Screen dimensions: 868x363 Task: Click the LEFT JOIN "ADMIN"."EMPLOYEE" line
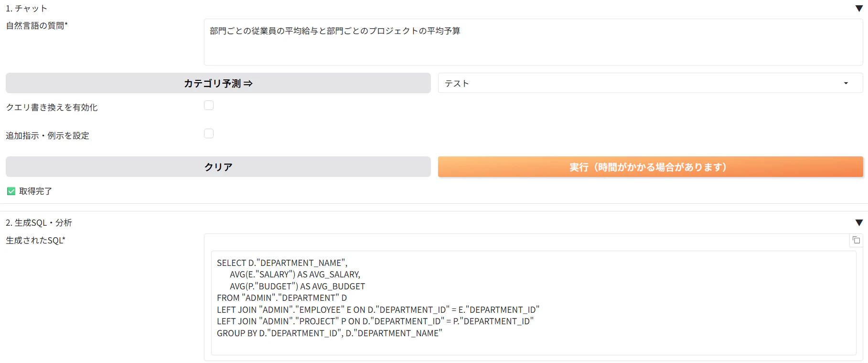[x=378, y=310]
